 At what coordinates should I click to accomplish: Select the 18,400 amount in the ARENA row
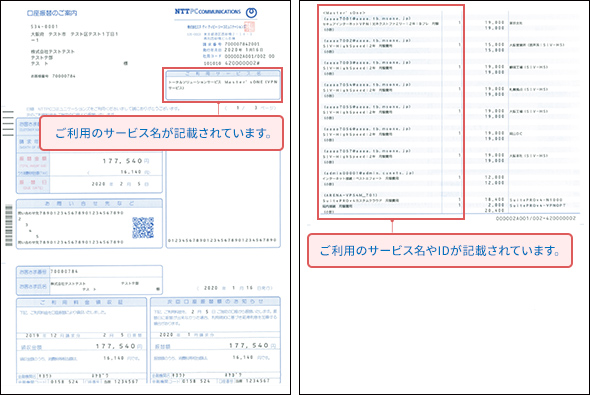[494, 199]
